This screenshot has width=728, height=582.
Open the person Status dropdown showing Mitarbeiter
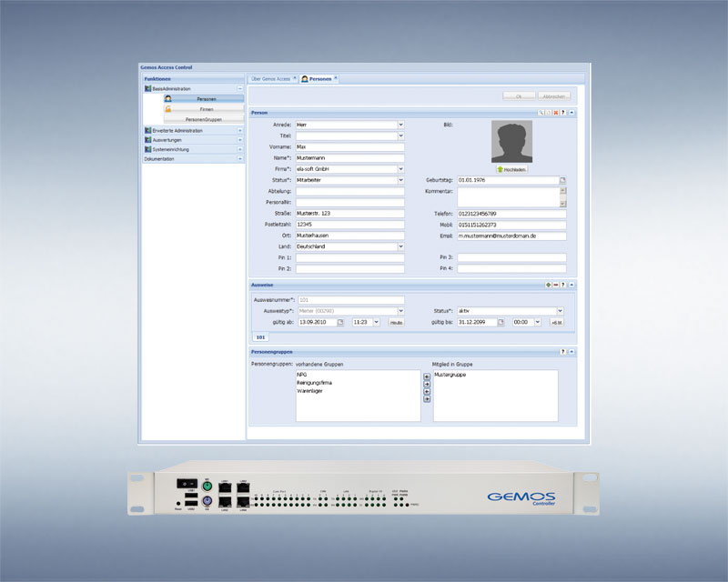click(x=400, y=180)
